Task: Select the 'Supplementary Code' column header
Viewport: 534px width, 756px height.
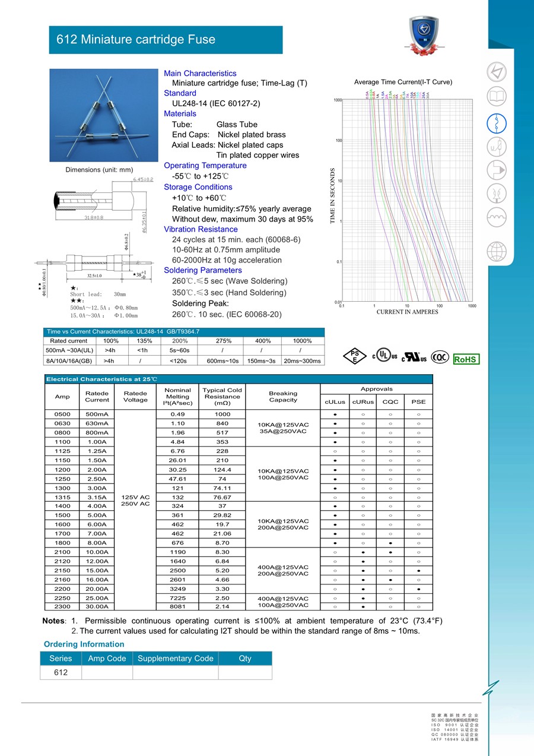Action: click(176, 658)
